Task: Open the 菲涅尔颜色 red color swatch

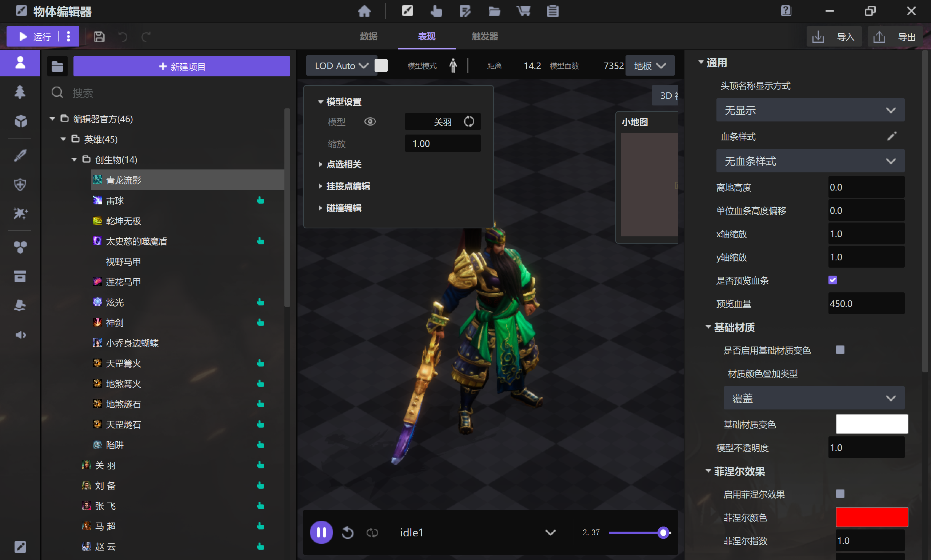Action: [x=871, y=517]
